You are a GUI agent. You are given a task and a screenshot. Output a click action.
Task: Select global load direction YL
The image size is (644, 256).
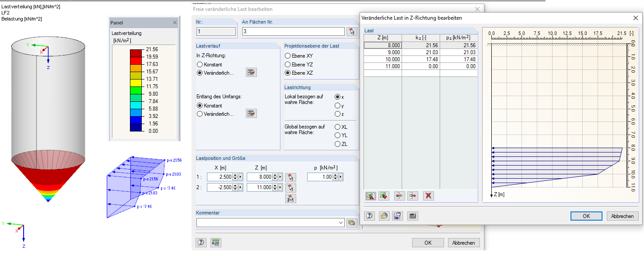pyautogui.click(x=337, y=135)
